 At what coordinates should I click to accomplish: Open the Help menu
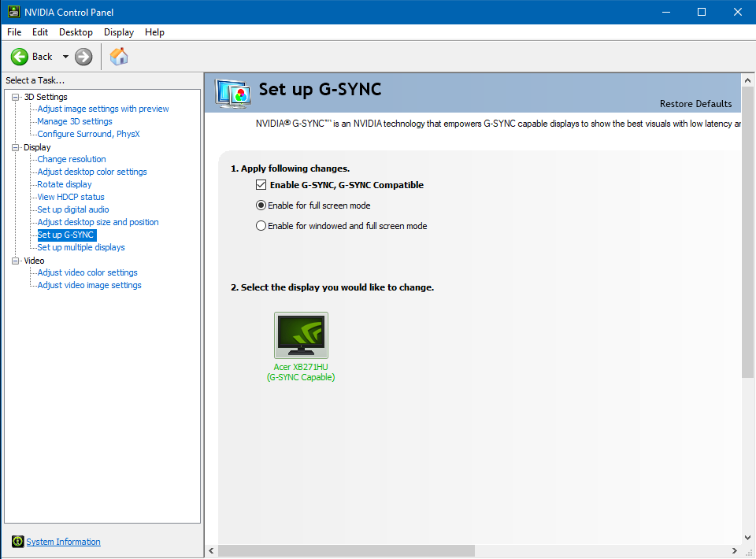pos(155,32)
